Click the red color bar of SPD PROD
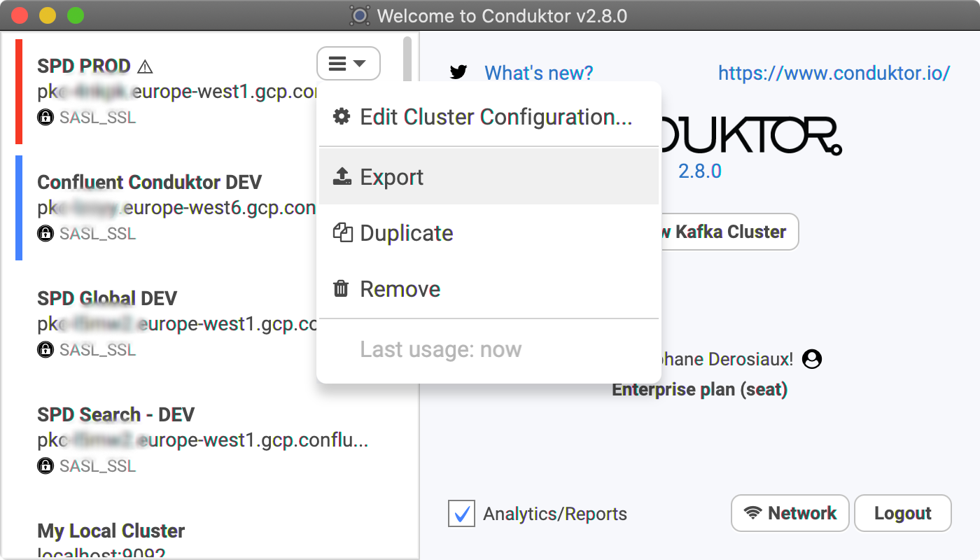980x560 pixels. pyautogui.click(x=19, y=92)
